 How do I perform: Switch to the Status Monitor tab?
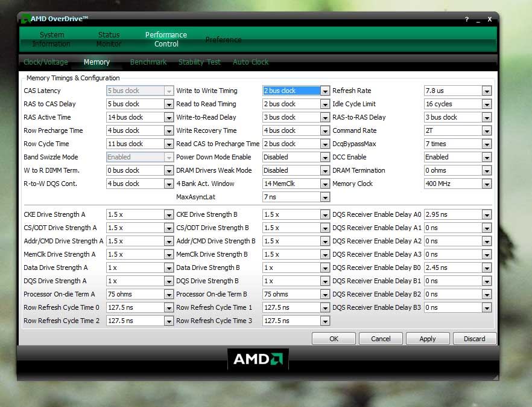[x=109, y=39]
